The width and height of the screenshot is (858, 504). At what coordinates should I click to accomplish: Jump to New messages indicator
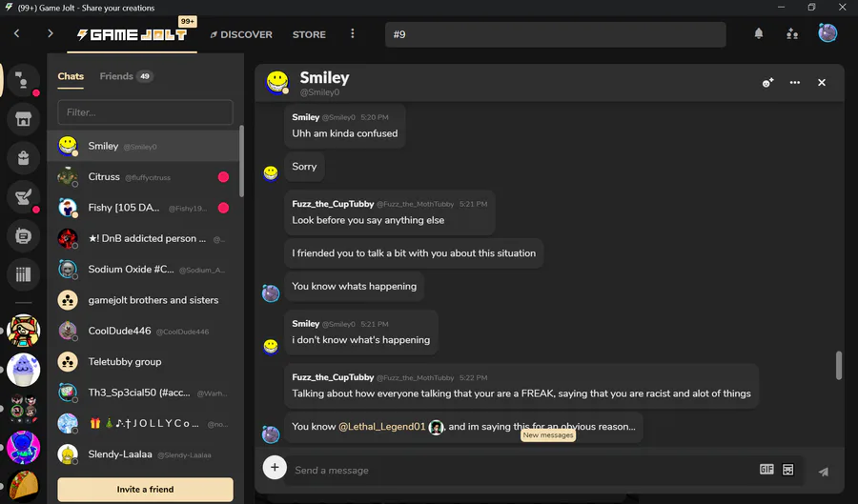pos(548,435)
